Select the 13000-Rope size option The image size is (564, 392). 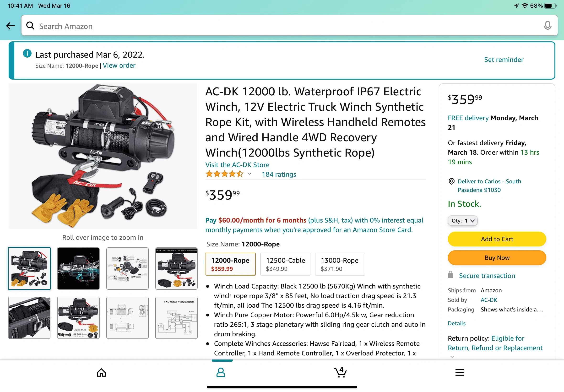(x=340, y=264)
